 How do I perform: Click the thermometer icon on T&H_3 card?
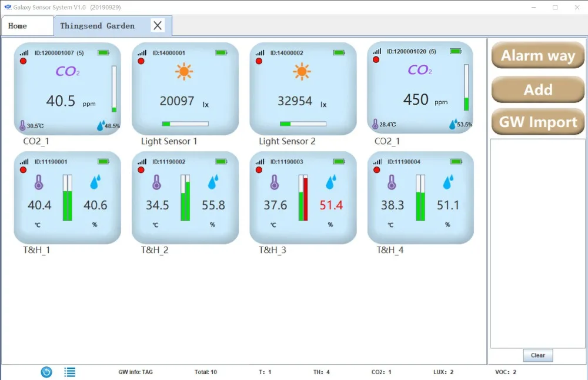pyautogui.click(x=275, y=182)
